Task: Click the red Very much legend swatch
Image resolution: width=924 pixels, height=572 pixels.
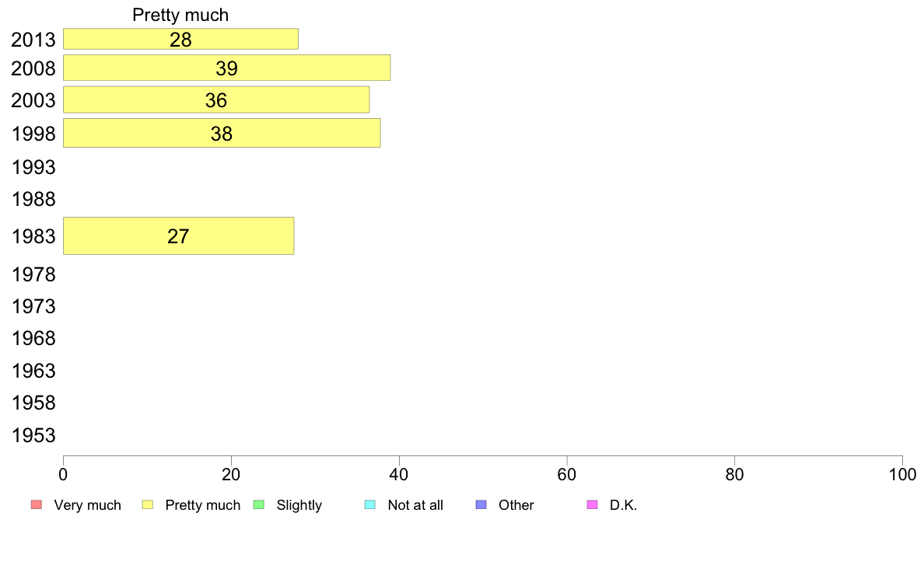Action: pos(37,505)
